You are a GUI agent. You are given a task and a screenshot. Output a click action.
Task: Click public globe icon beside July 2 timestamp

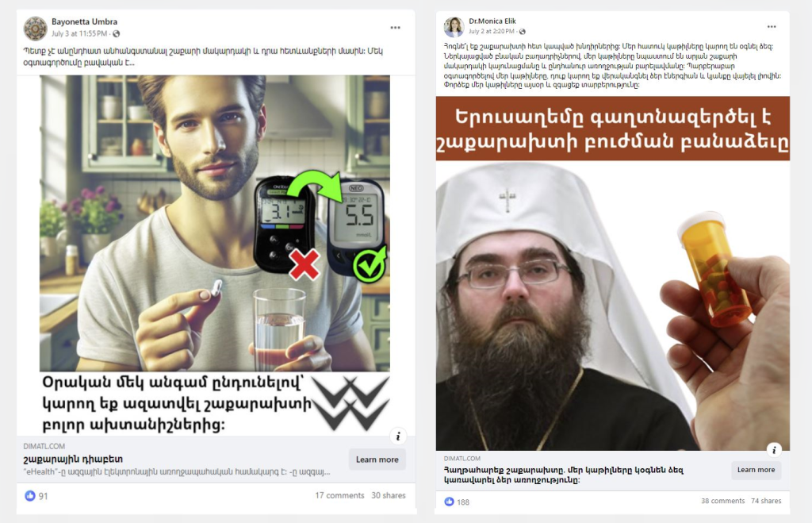tap(522, 32)
